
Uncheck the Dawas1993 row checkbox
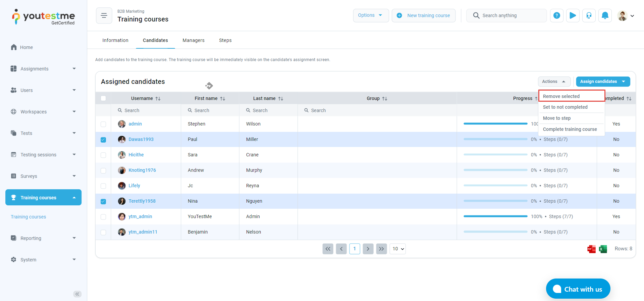pos(103,140)
